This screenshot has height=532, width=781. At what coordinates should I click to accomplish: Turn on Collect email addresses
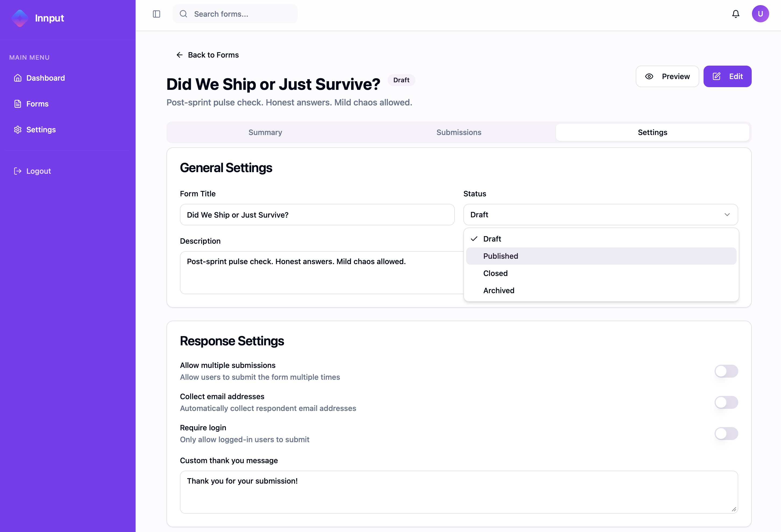tap(726, 402)
